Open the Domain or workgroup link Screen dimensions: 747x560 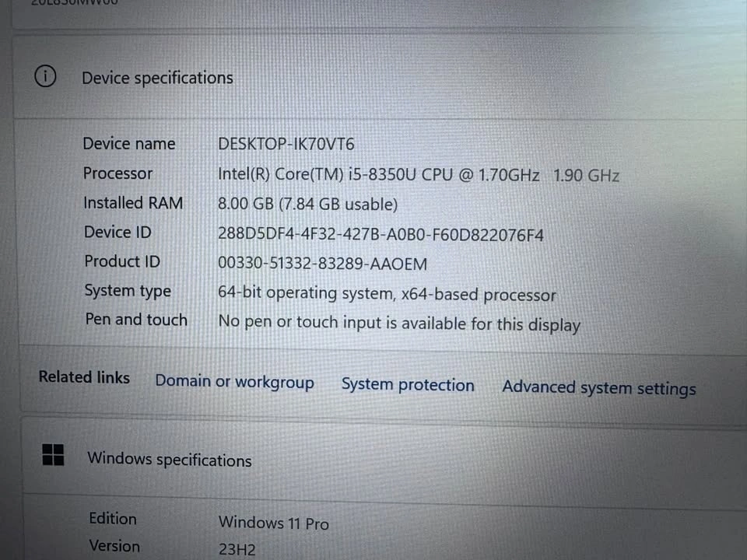(x=234, y=382)
